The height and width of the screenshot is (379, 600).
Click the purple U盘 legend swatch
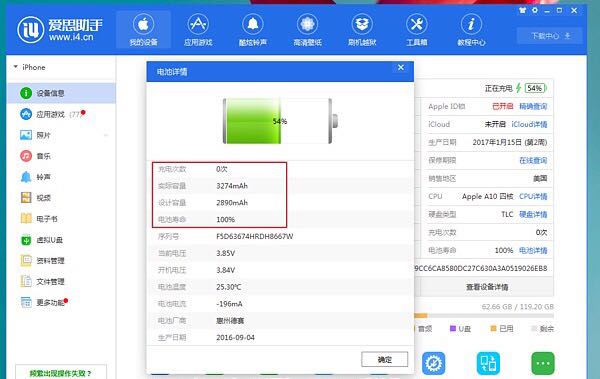tap(453, 328)
